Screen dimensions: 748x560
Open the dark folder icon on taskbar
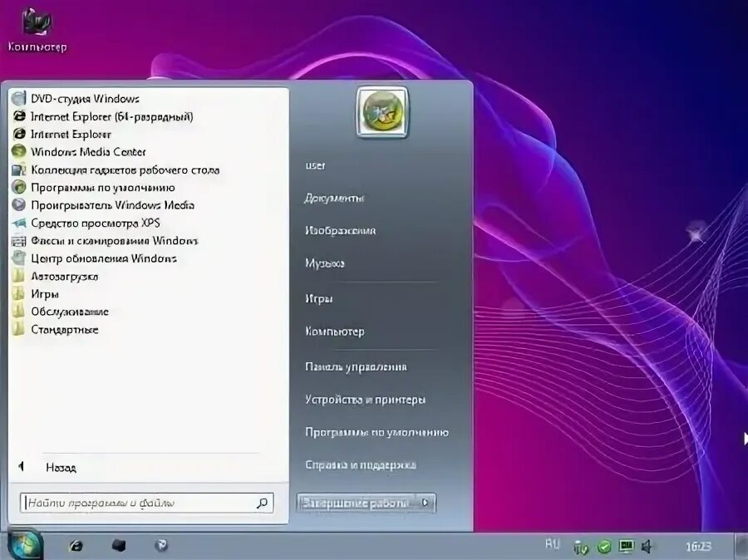pos(118,545)
